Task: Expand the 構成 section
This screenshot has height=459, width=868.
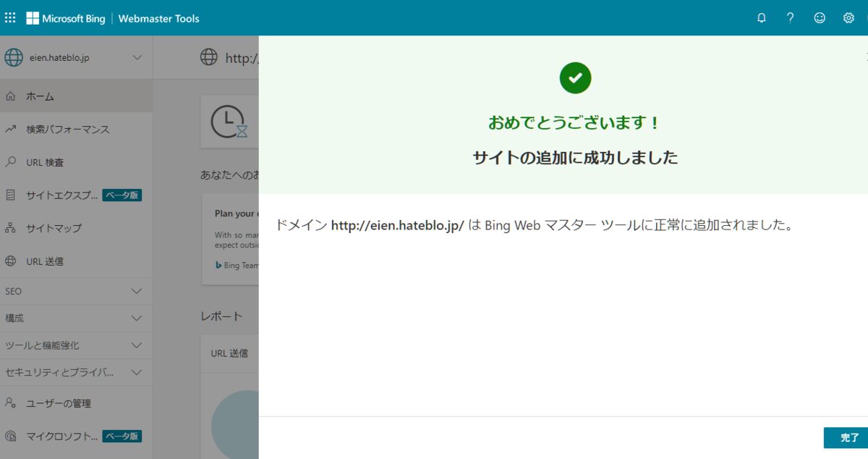Action: (x=76, y=318)
